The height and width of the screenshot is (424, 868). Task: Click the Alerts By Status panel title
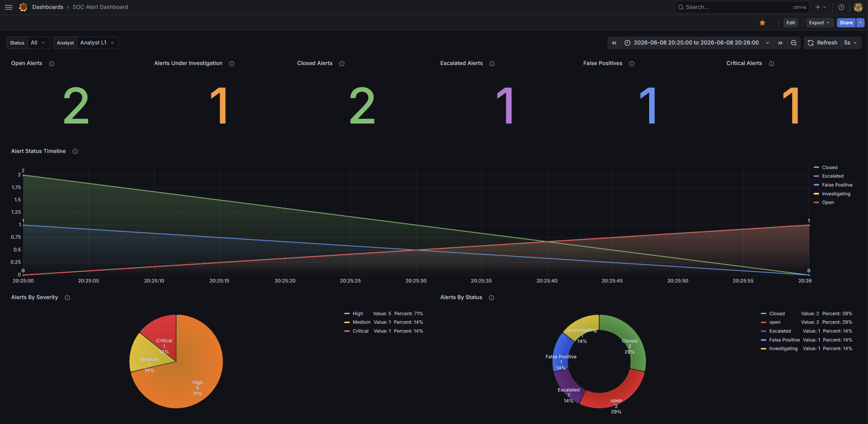coord(461,297)
